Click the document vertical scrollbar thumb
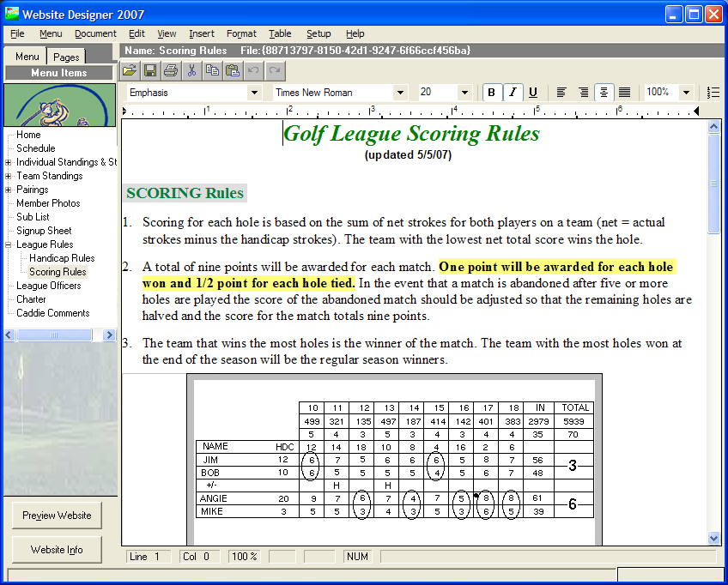728x585 pixels. click(x=713, y=184)
